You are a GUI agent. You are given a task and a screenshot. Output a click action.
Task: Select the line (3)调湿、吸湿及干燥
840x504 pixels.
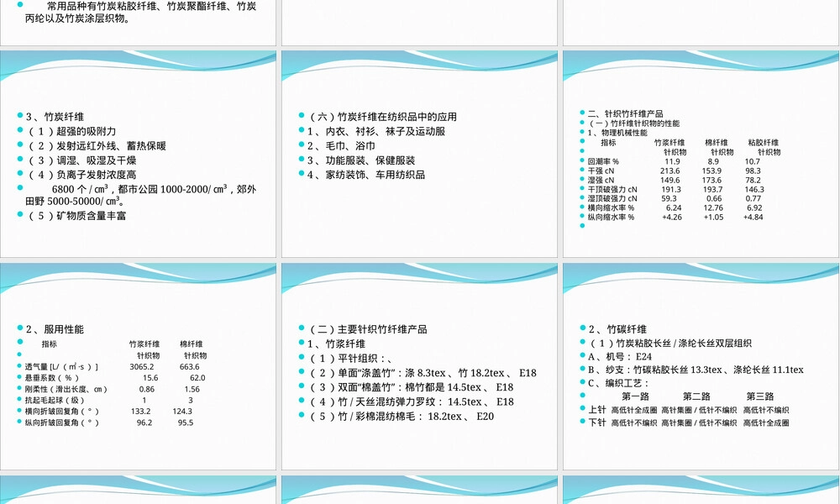(81, 160)
